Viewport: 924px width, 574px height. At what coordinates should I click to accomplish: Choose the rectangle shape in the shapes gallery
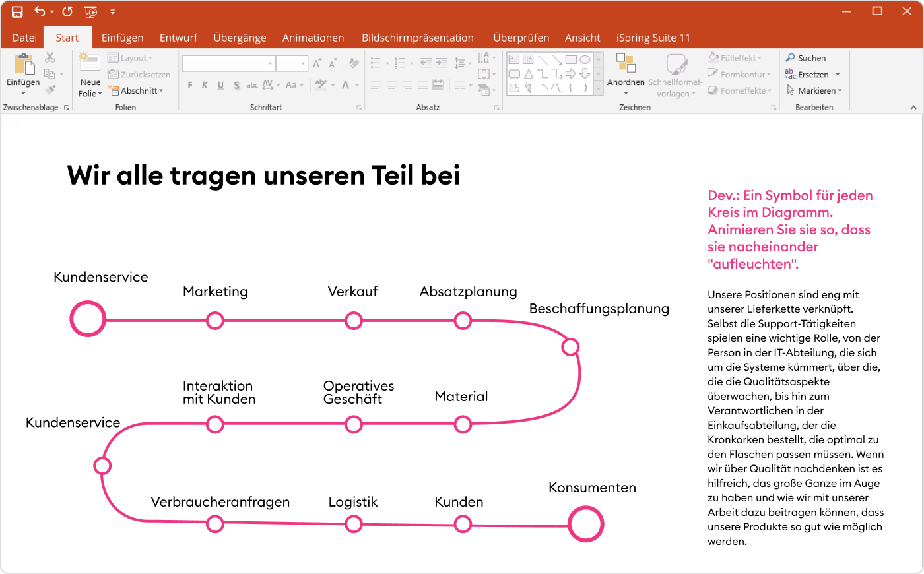pos(571,59)
